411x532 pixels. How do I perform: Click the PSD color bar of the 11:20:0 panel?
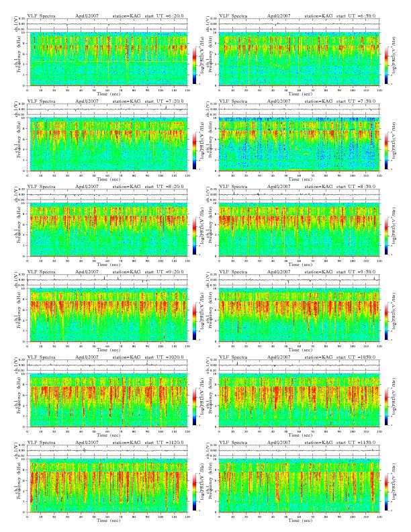click(194, 492)
